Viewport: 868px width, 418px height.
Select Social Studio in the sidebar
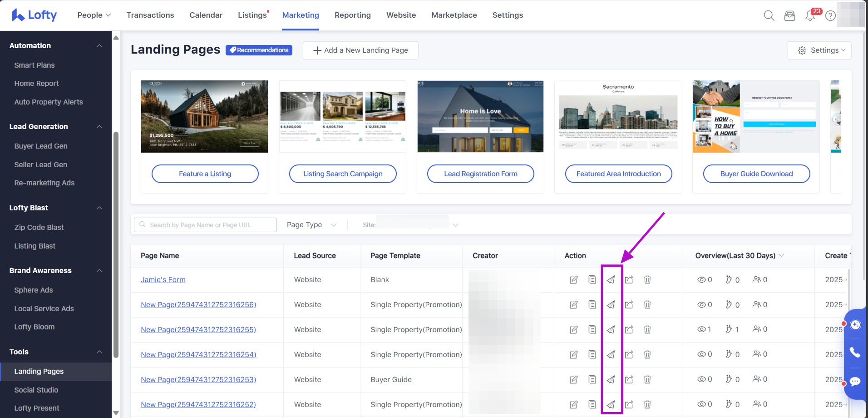[36, 390]
